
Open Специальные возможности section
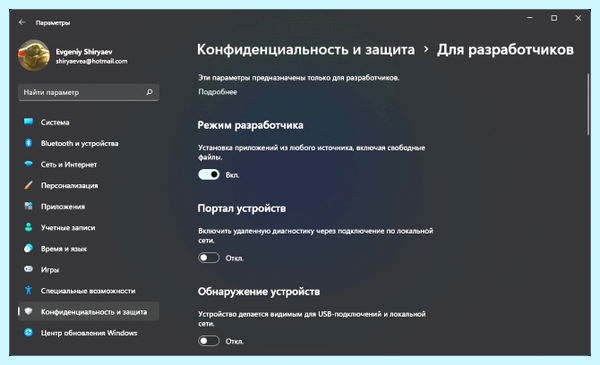tap(88, 291)
